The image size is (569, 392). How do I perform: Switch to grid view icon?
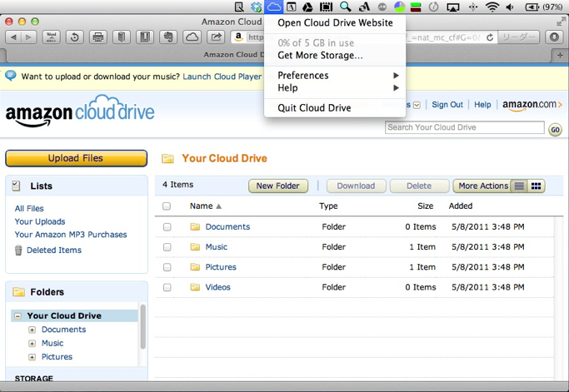[x=536, y=186]
